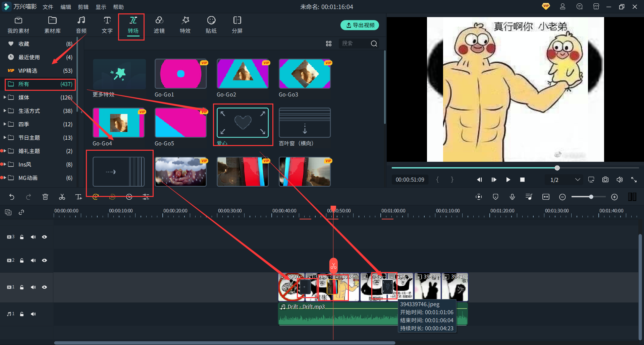Click the redo arrow icon
The width and height of the screenshot is (644, 345).
click(x=29, y=197)
